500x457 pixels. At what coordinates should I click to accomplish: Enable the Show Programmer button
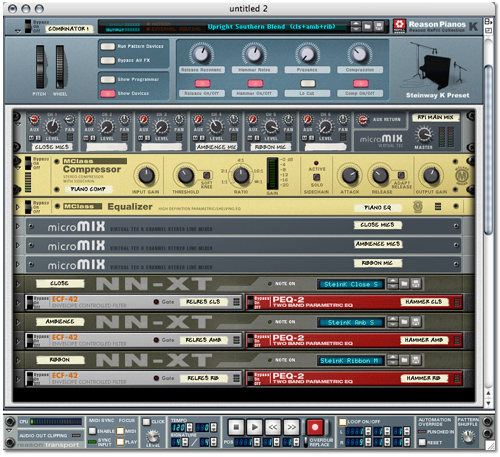tap(108, 79)
